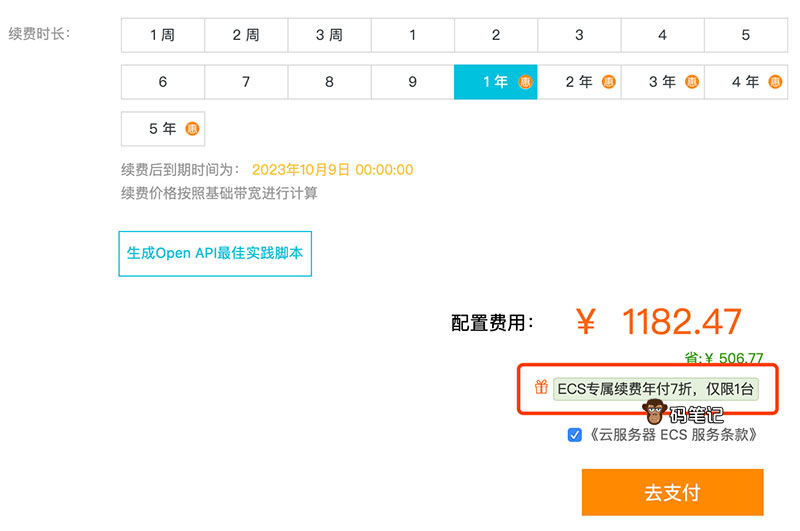
Task: Pick the 1 month duration option
Action: click(x=412, y=35)
